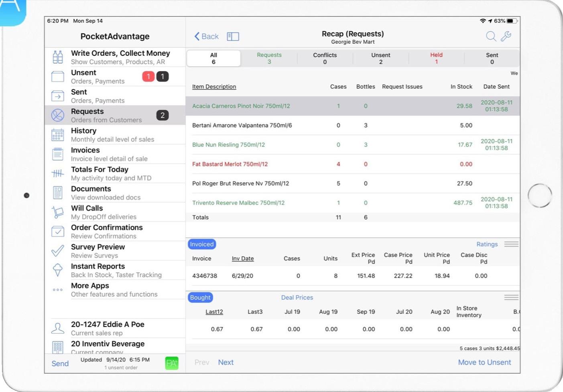Select the Requests 3 tab
Viewport: 563px width, 392px height.
point(269,58)
